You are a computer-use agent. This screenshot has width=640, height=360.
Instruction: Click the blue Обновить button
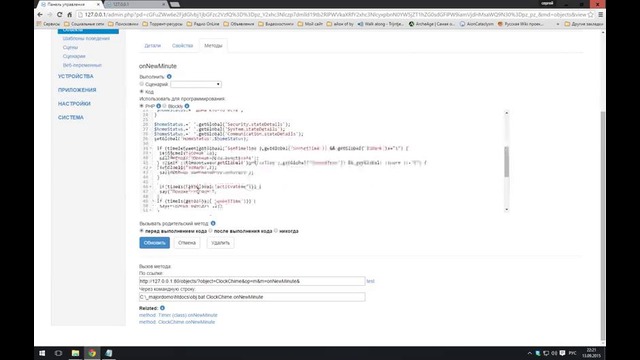tap(154, 243)
